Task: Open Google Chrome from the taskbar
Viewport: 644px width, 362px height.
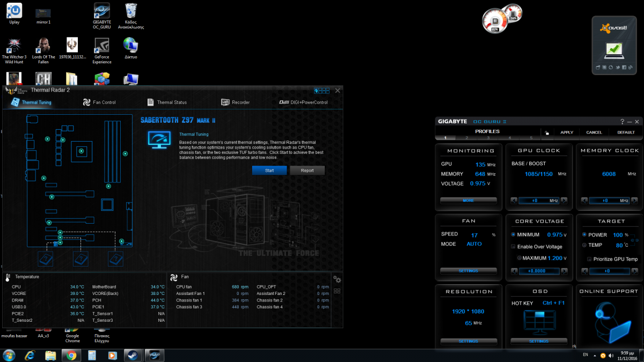Action: pyautogui.click(x=71, y=355)
